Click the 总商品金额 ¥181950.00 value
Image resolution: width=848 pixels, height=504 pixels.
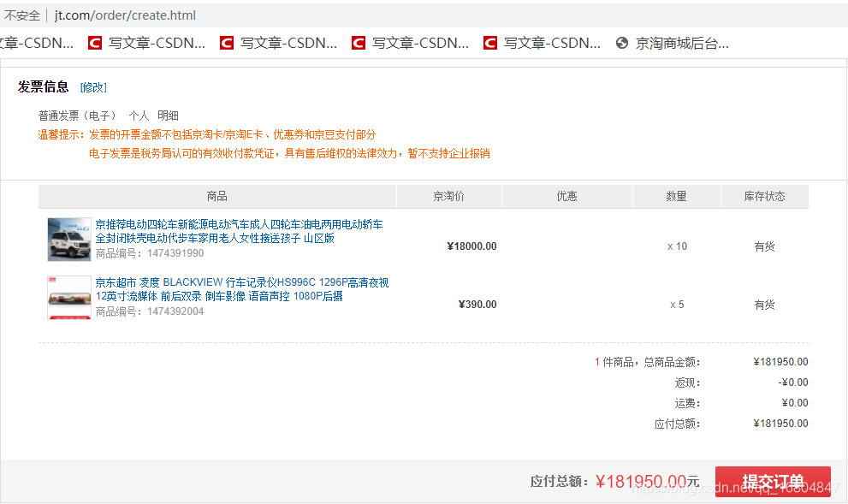pos(781,362)
